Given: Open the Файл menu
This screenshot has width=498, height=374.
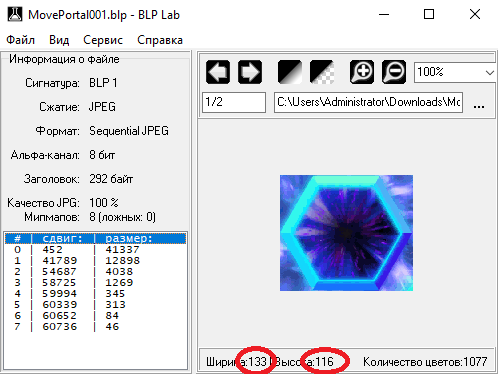Looking at the screenshot, I should [20, 40].
